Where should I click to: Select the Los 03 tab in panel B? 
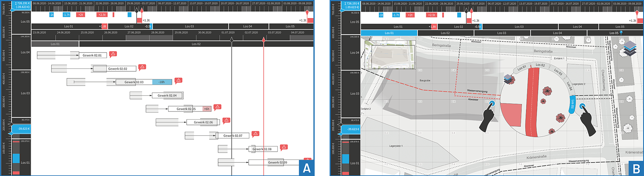coord(502,33)
